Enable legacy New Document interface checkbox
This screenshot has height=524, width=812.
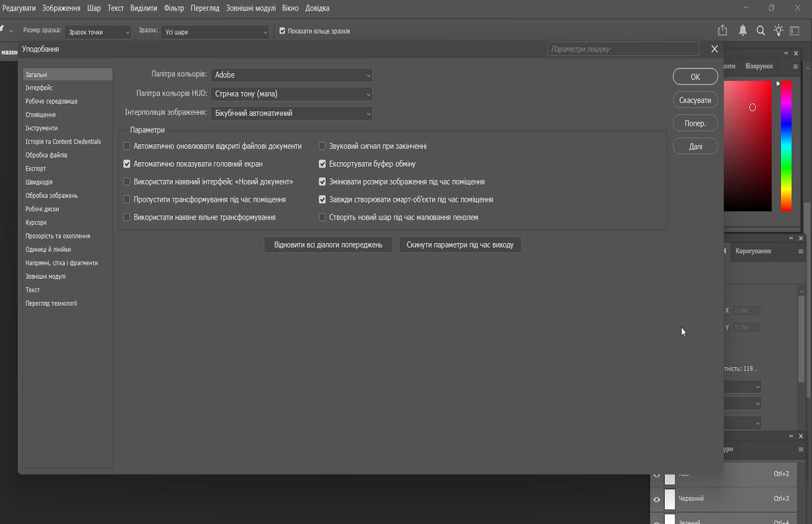point(127,182)
